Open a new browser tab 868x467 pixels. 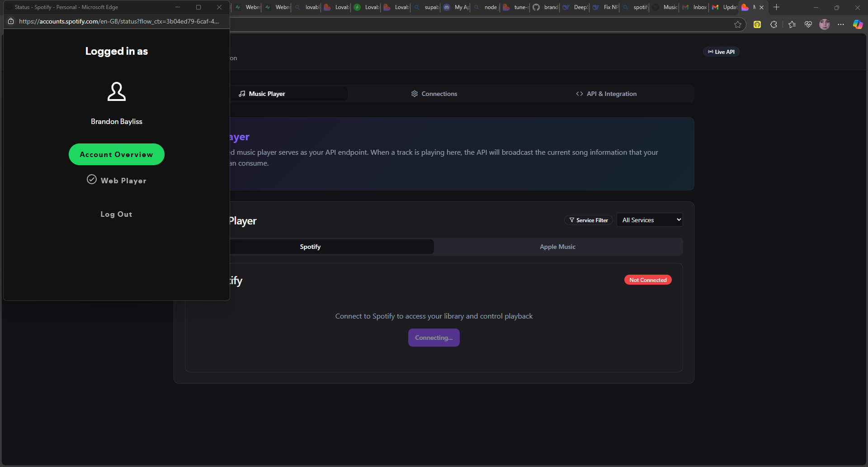coord(777,7)
